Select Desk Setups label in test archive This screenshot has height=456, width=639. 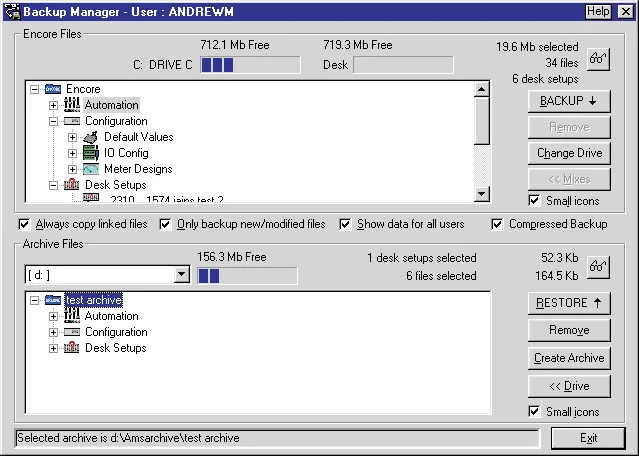115,348
